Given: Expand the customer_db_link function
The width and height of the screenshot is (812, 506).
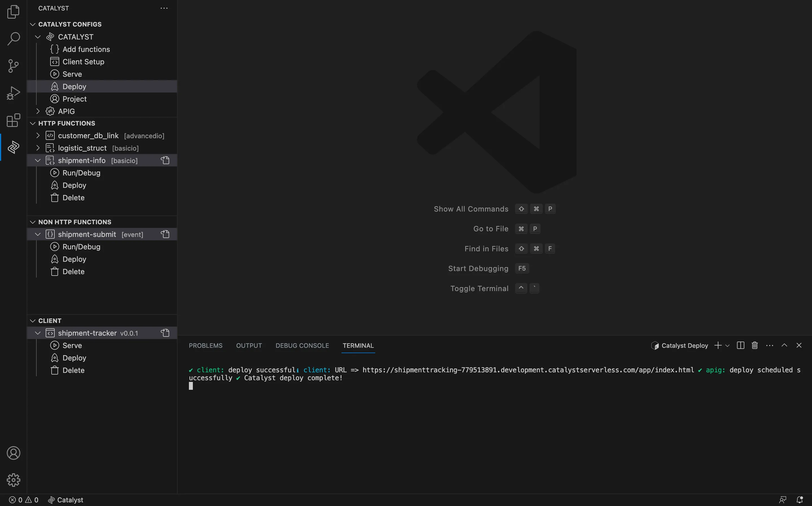Looking at the screenshot, I should 38,136.
